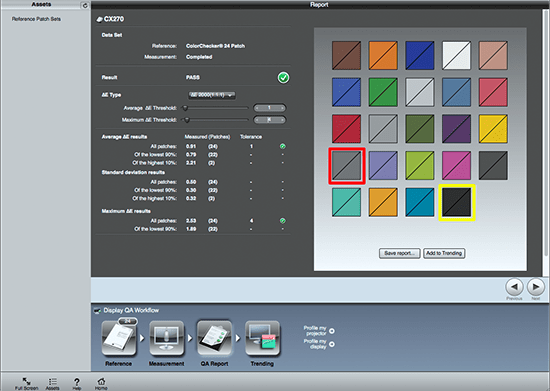The image size is (550, 391).
Task: Open the Measurement workflow step icon
Action: tap(166, 338)
